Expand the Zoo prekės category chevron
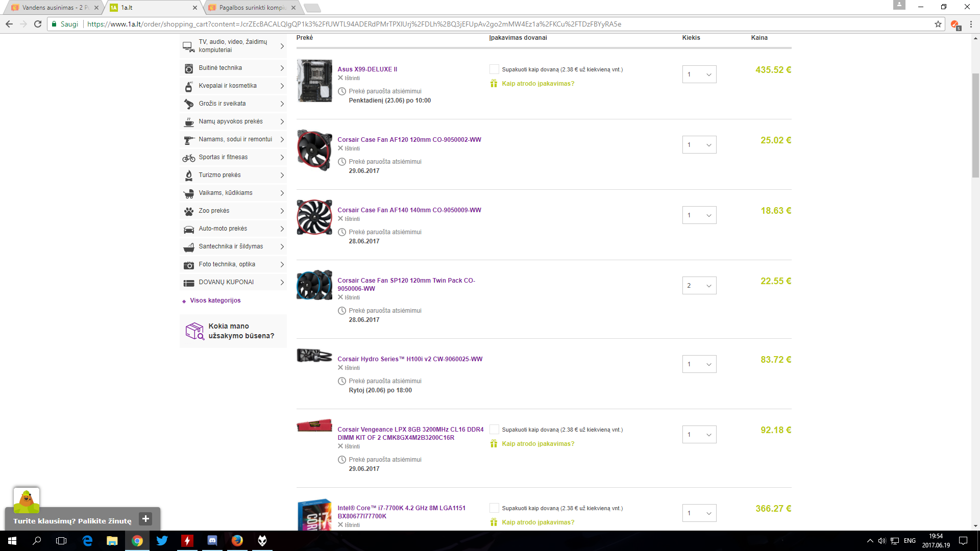Viewport: 980px width, 551px height. (x=282, y=211)
